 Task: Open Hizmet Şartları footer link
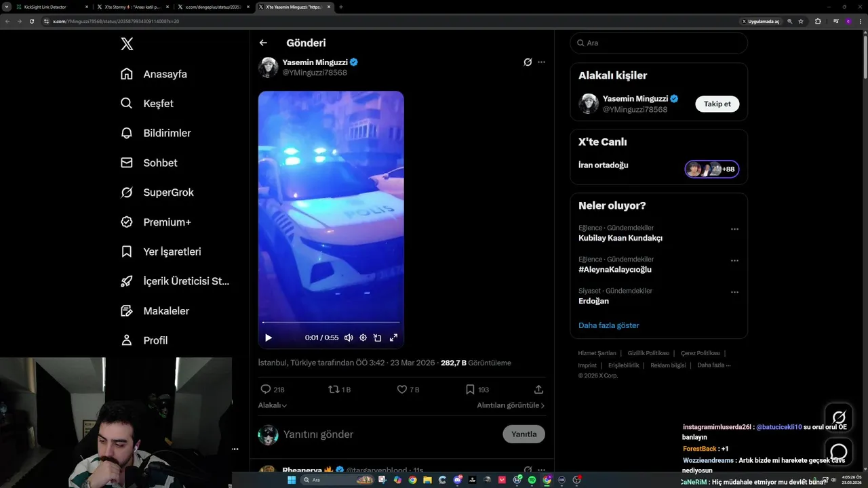[597, 353]
